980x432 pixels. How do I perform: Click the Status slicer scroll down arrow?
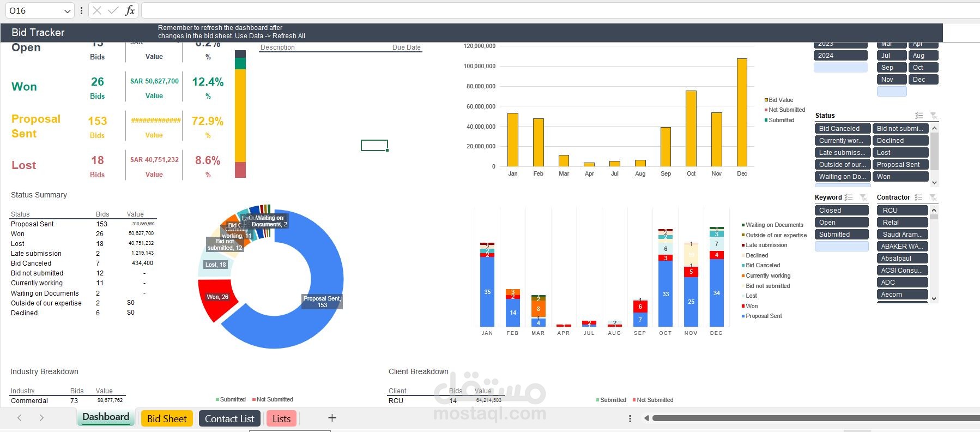[x=934, y=183]
